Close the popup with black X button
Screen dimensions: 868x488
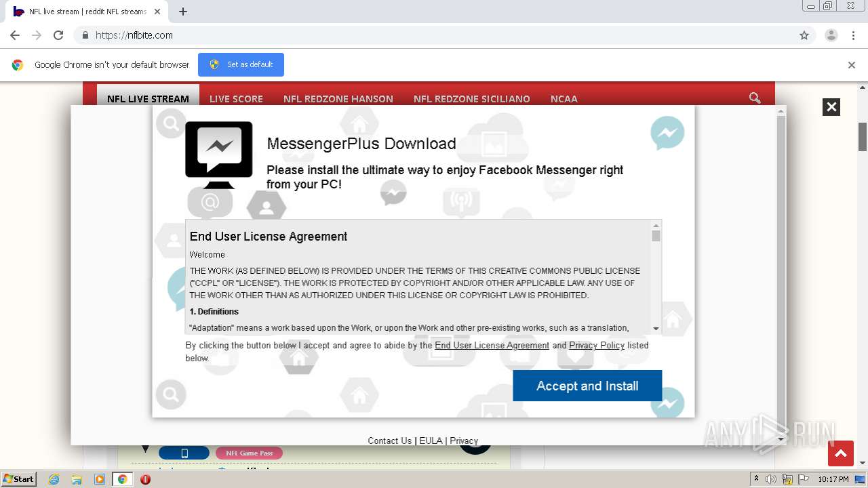pos(831,107)
